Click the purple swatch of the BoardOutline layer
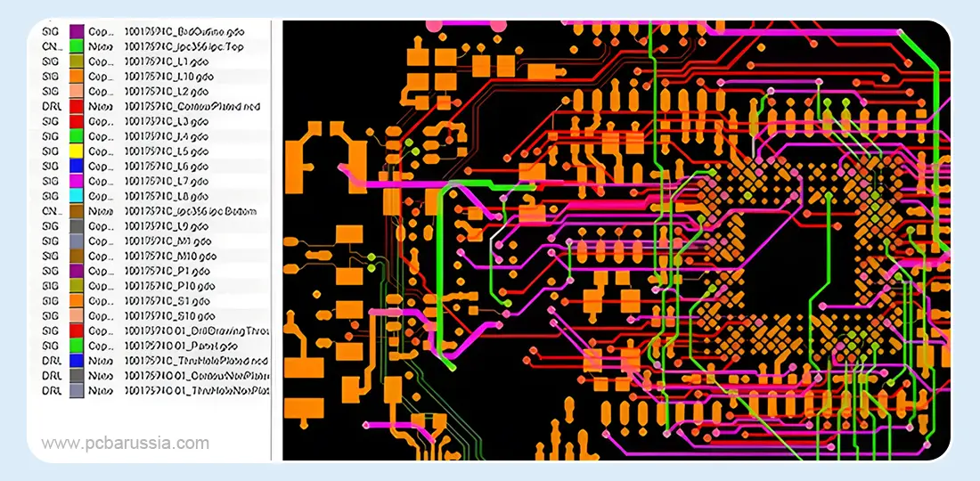Screen dimensions: 980x481 click(77, 31)
